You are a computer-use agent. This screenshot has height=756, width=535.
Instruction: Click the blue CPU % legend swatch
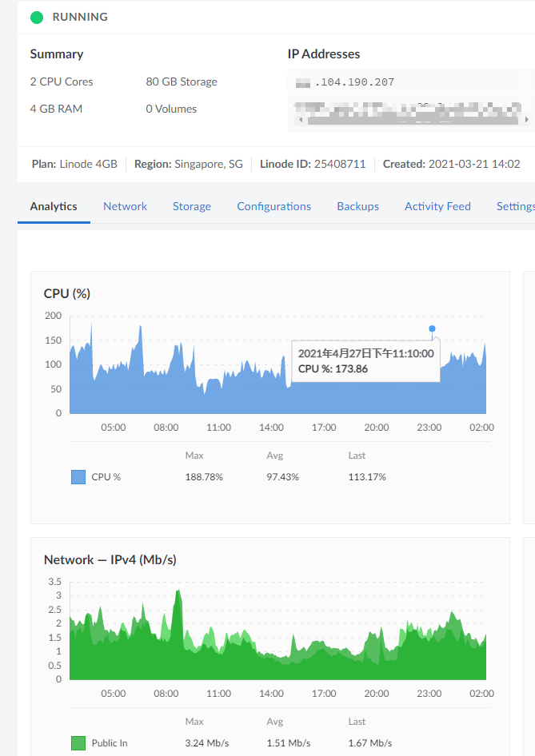[78, 477]
